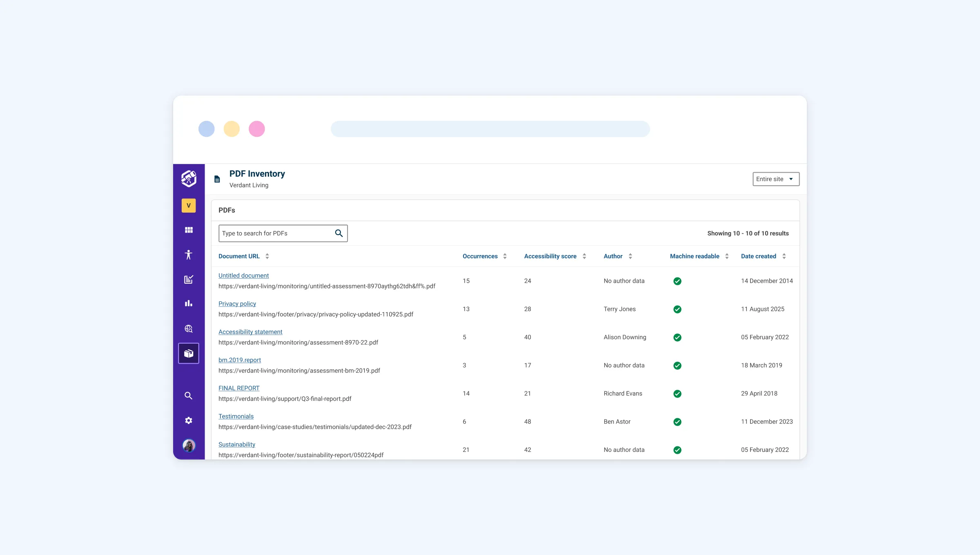Open the yellow V site switcher
Viewport: 980px width, 555px height.
(189, 206)
